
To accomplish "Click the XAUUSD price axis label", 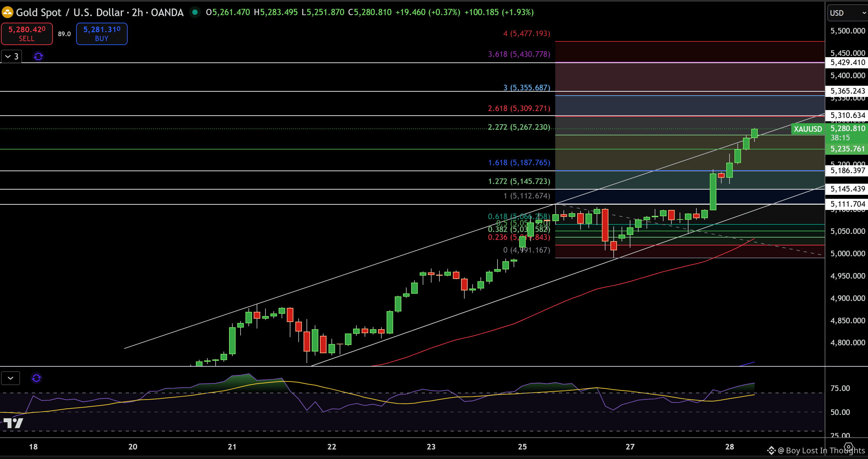I will click(808, 129).
